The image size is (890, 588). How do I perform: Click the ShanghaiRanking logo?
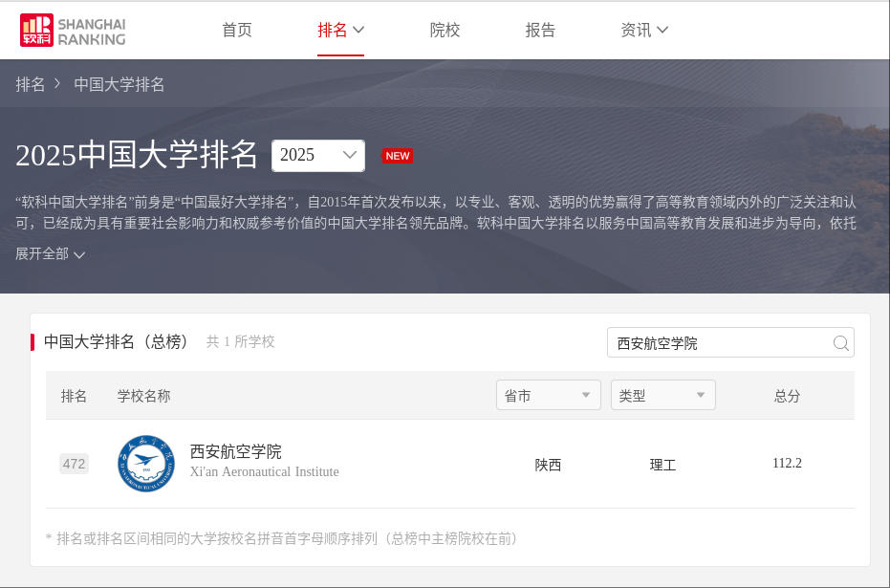[x=73, y=31]
